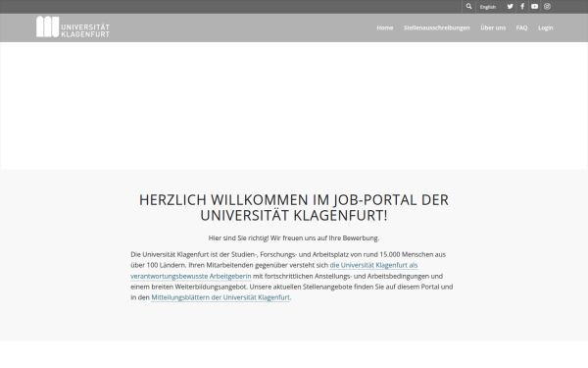Open the Twitter profile icon
This screenshot has height=368, width=588.
[510, 7]
